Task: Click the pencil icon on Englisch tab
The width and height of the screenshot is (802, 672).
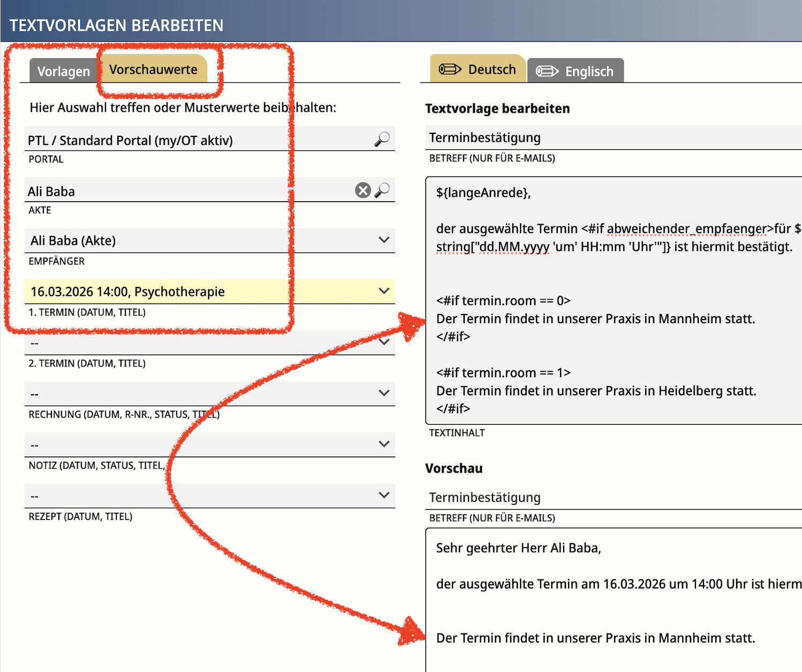Action: (x=547, y=71)
